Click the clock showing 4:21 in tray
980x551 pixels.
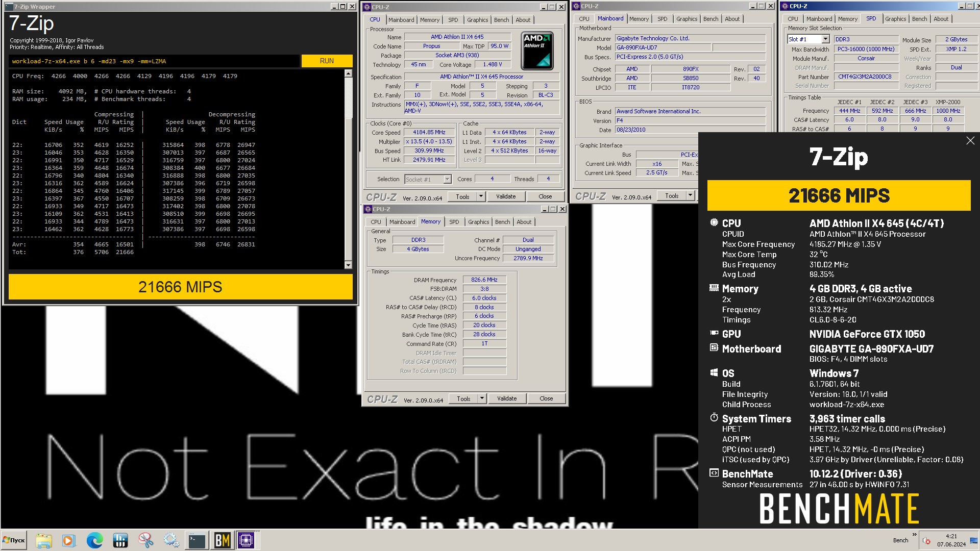click(951, 536)
